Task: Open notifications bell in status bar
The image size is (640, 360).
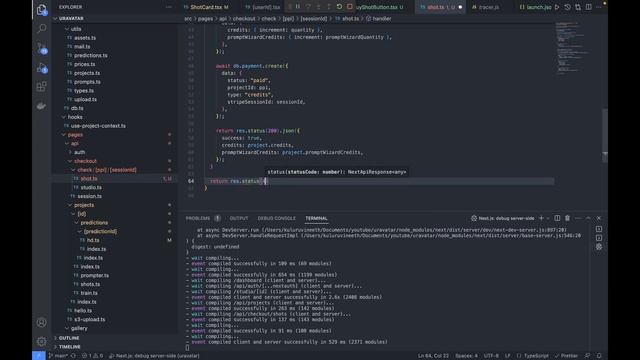Action: (599, 356)
